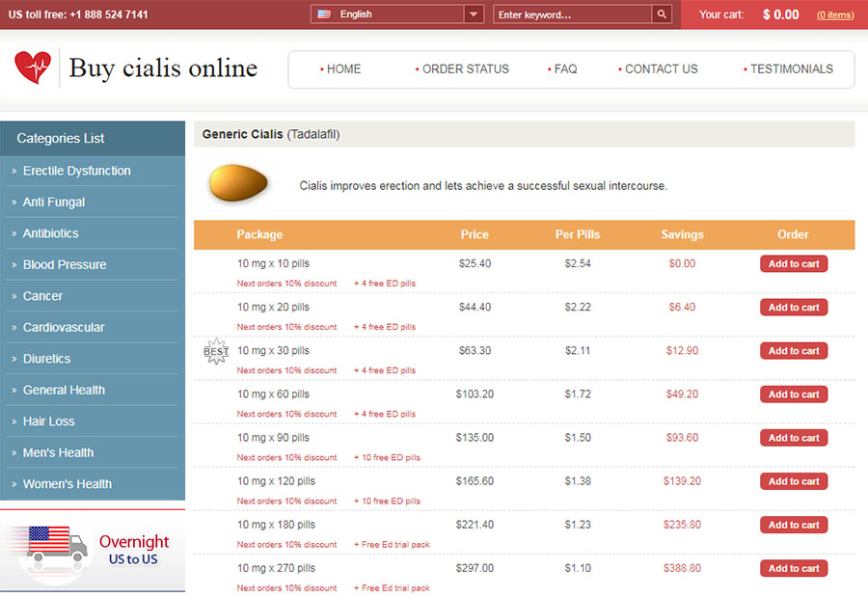Add 10 mg x 180 pills to cart
The image size is (868, 597).
click(x=794, y=525)
